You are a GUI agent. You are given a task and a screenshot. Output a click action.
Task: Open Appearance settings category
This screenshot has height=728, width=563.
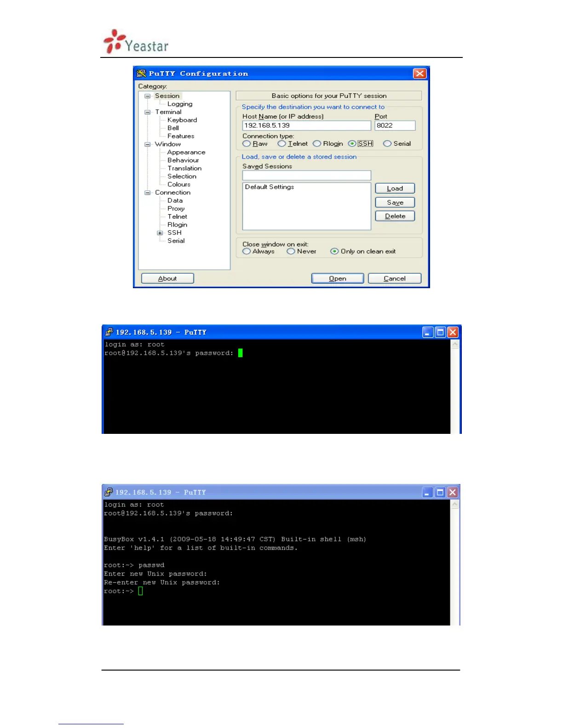[186, 152]
